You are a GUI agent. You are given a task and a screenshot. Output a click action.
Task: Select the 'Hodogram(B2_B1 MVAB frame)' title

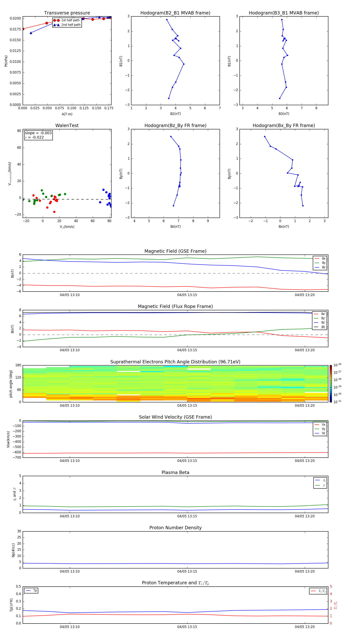pos(175,13)
